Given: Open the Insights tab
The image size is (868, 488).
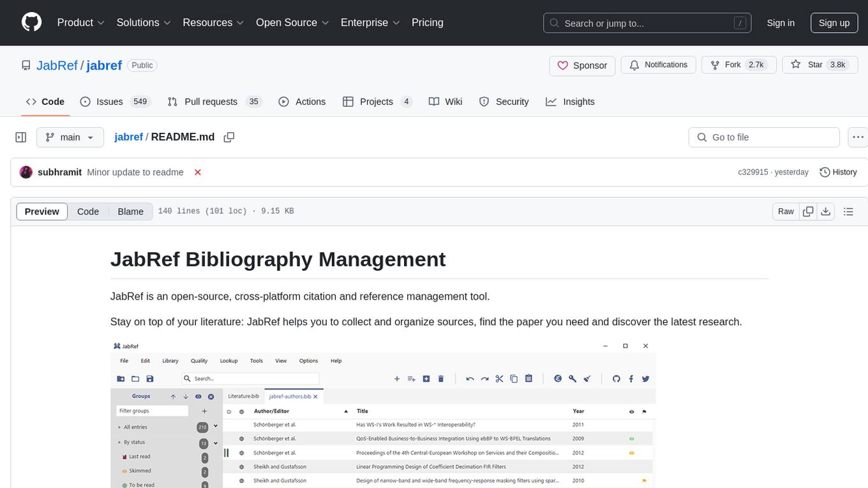Looking at the screenshot, I should (570, 102).
